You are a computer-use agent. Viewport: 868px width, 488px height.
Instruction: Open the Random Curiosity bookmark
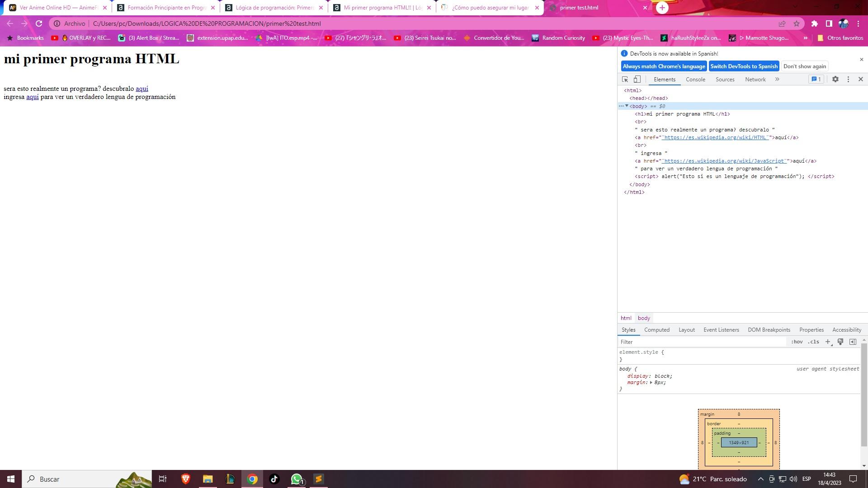(x=558, y=38)
